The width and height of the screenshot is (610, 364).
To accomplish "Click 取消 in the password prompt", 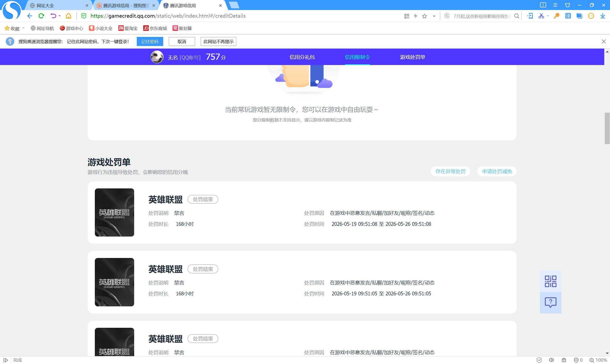I will point(182,41).
